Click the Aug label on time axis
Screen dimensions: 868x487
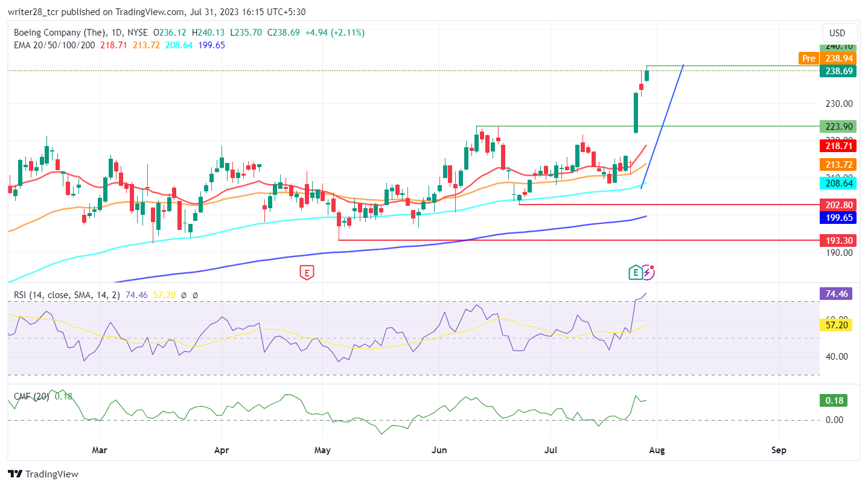pyautogui.click(x=657, y=450)
